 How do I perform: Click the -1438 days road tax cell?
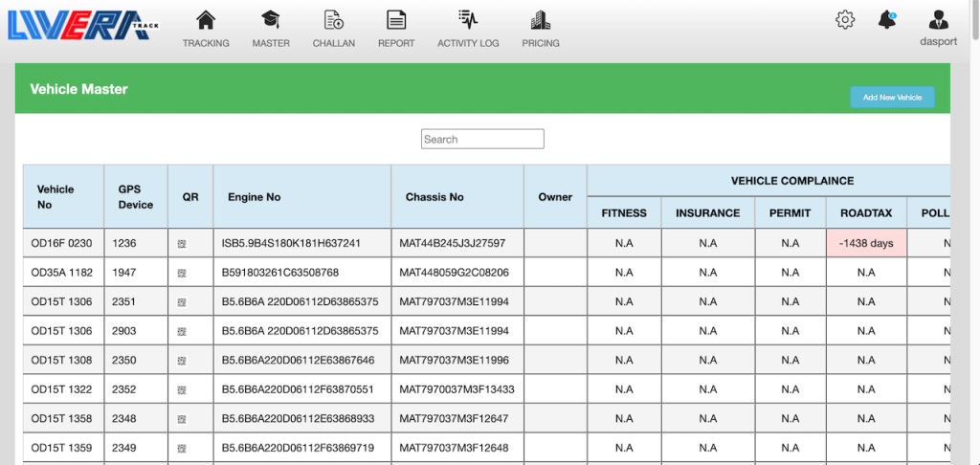tap(865, 243)
